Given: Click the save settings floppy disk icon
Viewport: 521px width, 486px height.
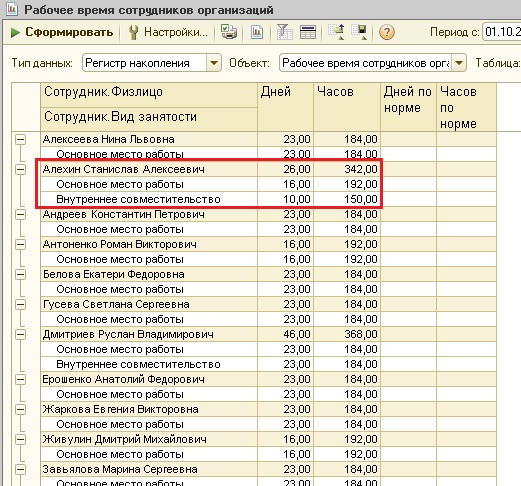Looking at the screenshot, I should click(360, 32).
